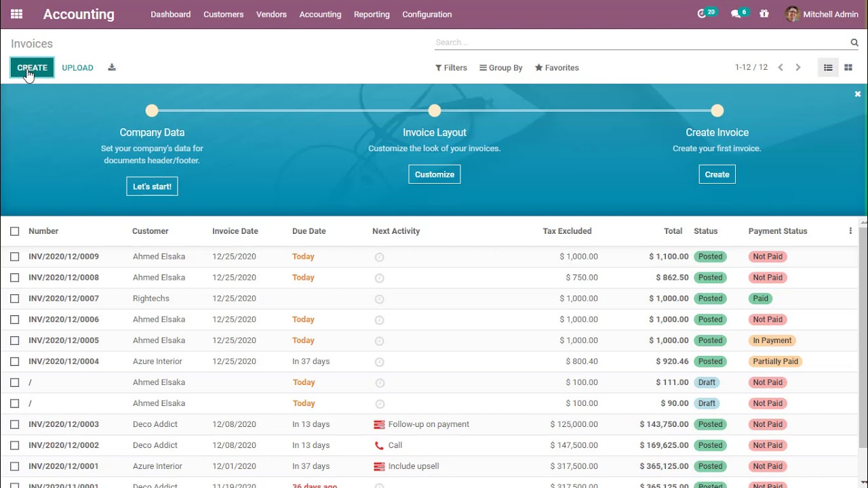Click the Customize button under Invoice Layout

pos(435,174)
